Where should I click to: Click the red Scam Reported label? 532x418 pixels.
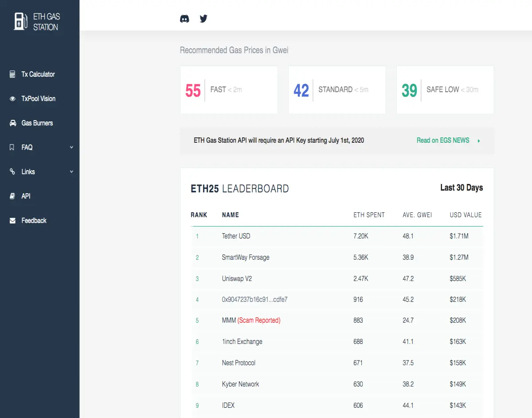(x=259, y=320)
